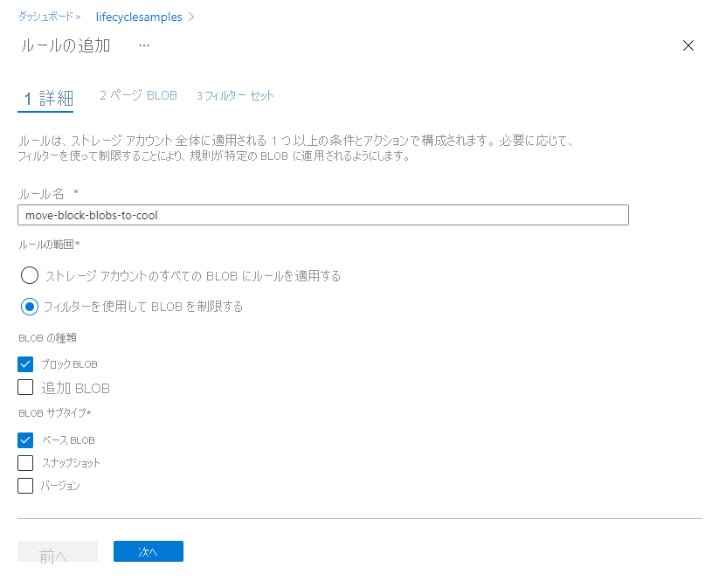Enable the スナップショット subtype checkbox
719x588 pixels.
pyautogui.click(x=25, y=463)
